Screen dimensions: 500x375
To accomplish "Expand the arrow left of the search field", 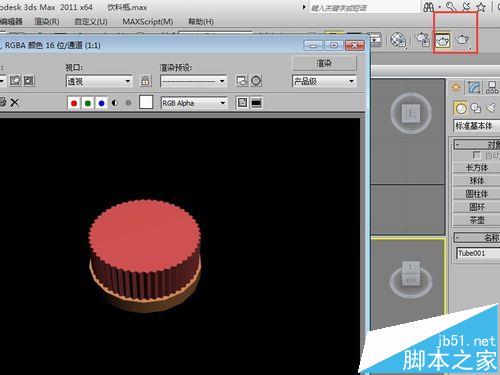I will click(x=304, y=7).
